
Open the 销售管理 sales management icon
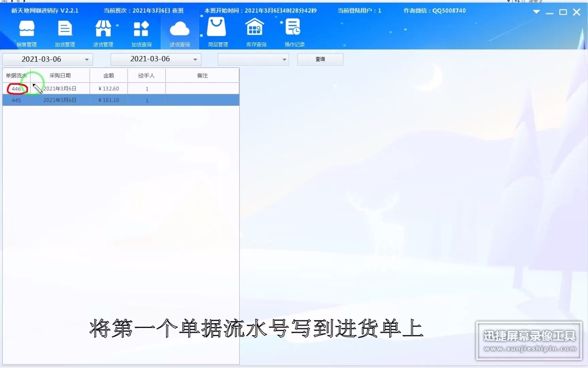point(27,33)
